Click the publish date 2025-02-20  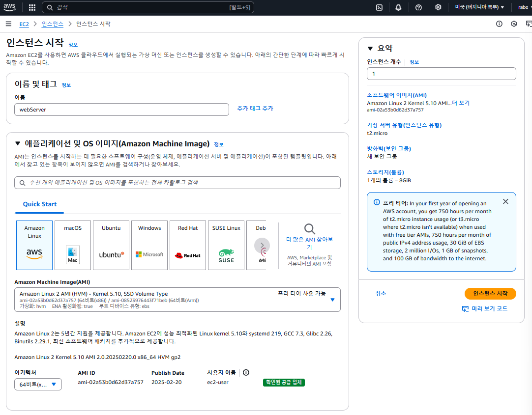(x=166, y=382)
